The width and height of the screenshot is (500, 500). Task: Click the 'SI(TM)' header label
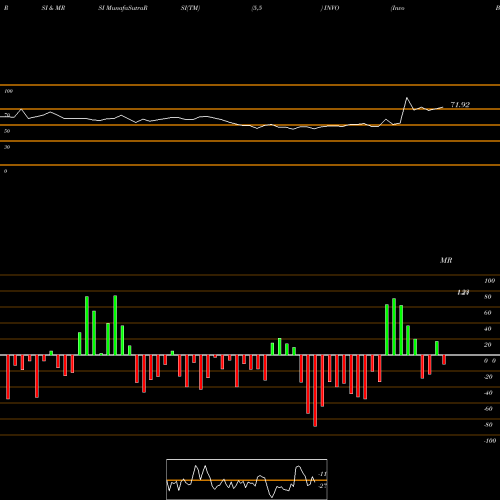pyautogui.click(x=190, y=8)
